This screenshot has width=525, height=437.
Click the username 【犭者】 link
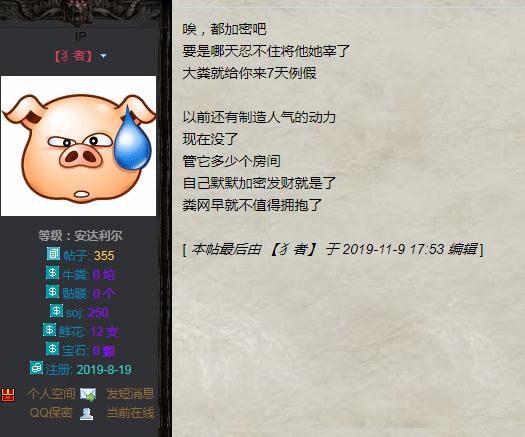coord(73,56)
